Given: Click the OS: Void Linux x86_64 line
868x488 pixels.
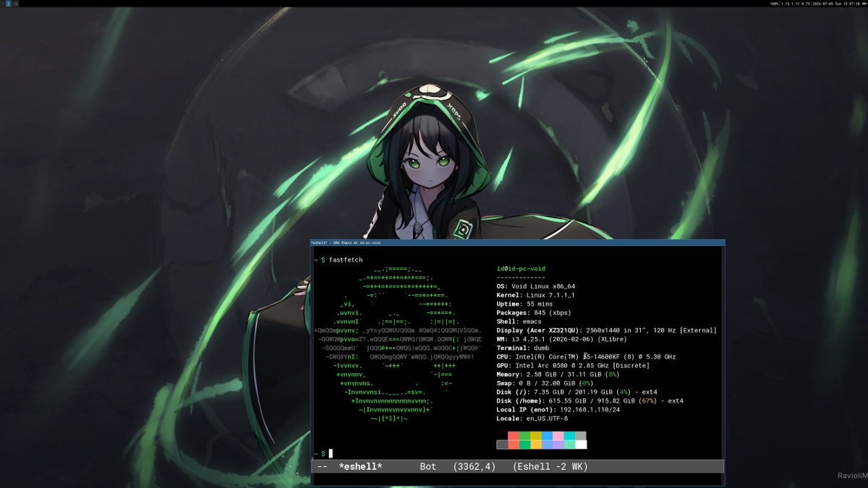Looking at the screenshot, I should pos(535,286).
